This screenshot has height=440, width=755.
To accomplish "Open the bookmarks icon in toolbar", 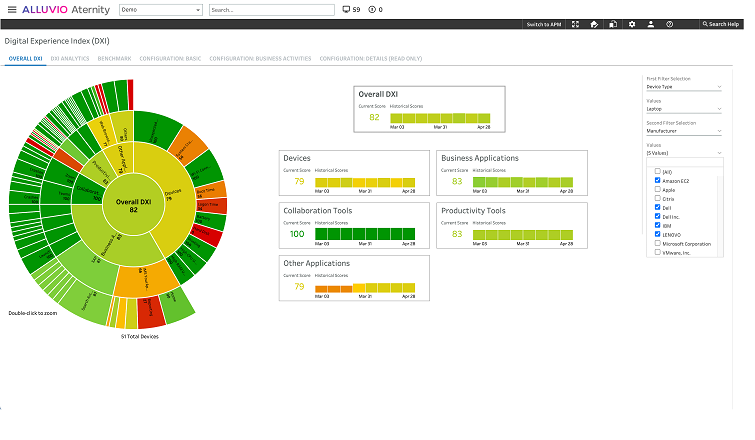I will (x=613, y=24).
